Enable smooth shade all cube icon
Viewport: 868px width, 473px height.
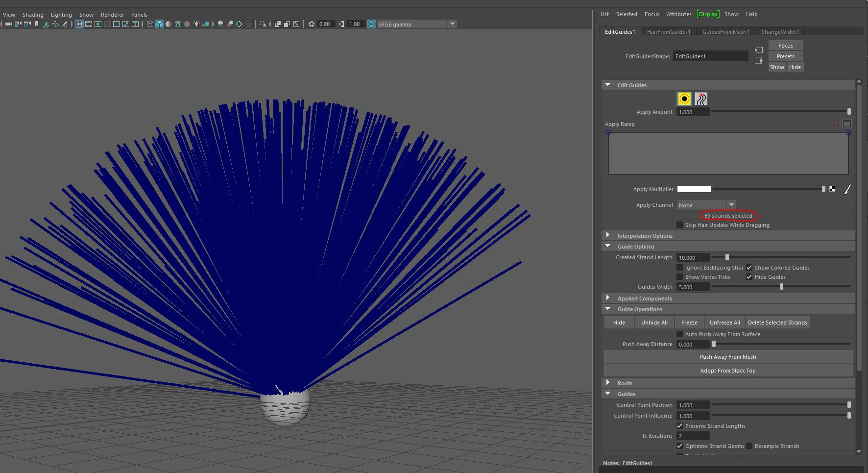(x=159, y=24)
